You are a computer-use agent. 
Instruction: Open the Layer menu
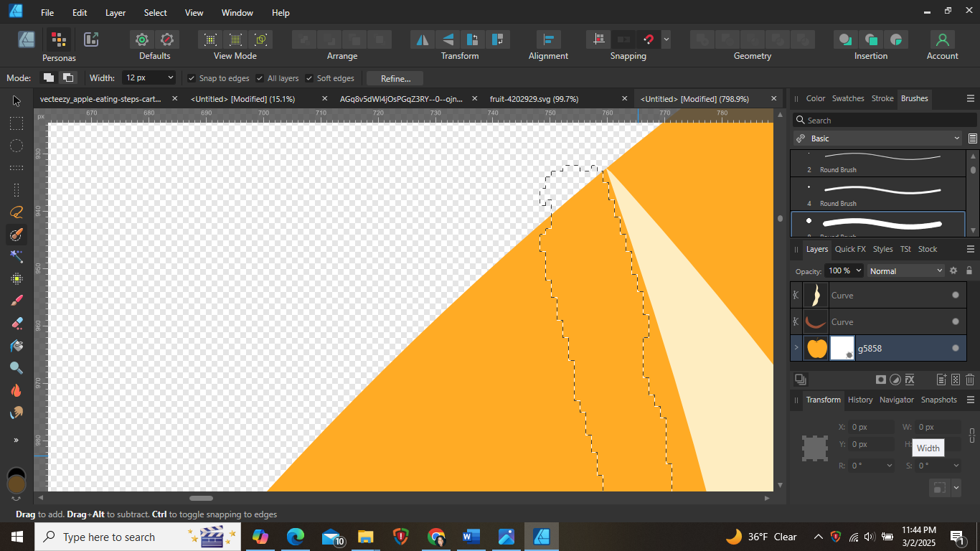[x=115, y=13]
